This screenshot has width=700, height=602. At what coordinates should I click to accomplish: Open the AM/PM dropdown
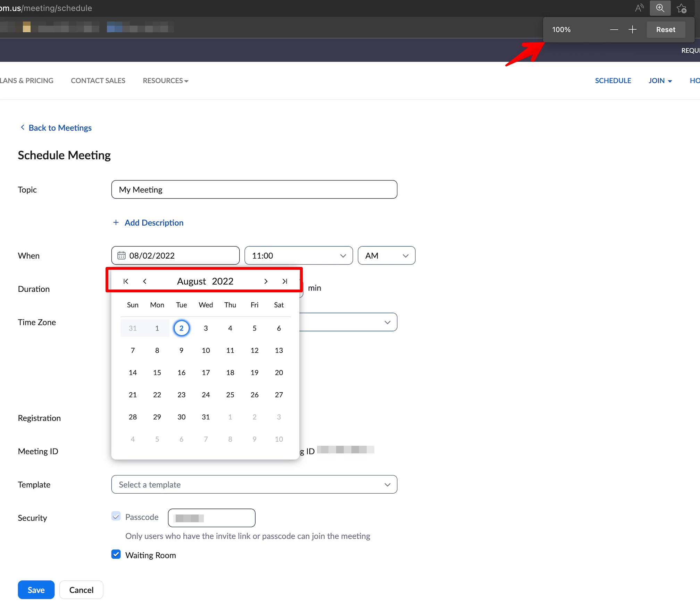click(386, 256)
